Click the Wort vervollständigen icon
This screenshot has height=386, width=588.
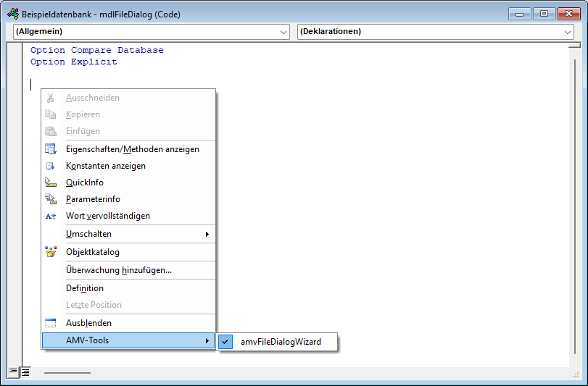50,216
